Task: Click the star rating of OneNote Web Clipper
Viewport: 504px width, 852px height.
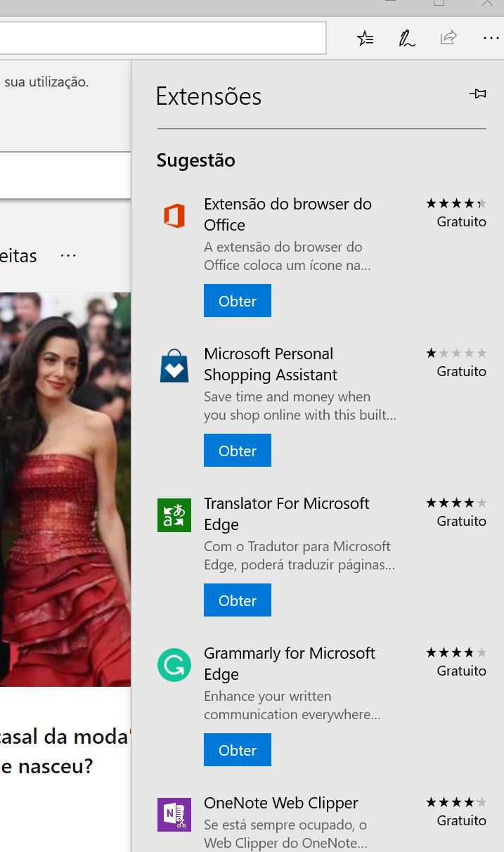Action: click(455, 802)
